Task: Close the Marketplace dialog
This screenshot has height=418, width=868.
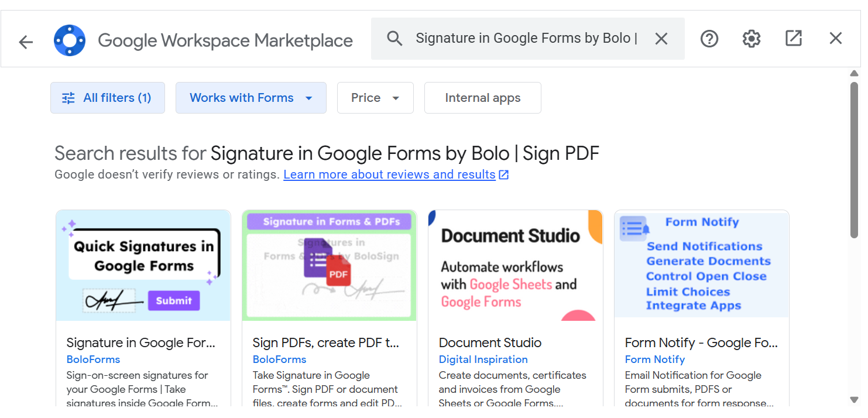Action: pos(836,39)
